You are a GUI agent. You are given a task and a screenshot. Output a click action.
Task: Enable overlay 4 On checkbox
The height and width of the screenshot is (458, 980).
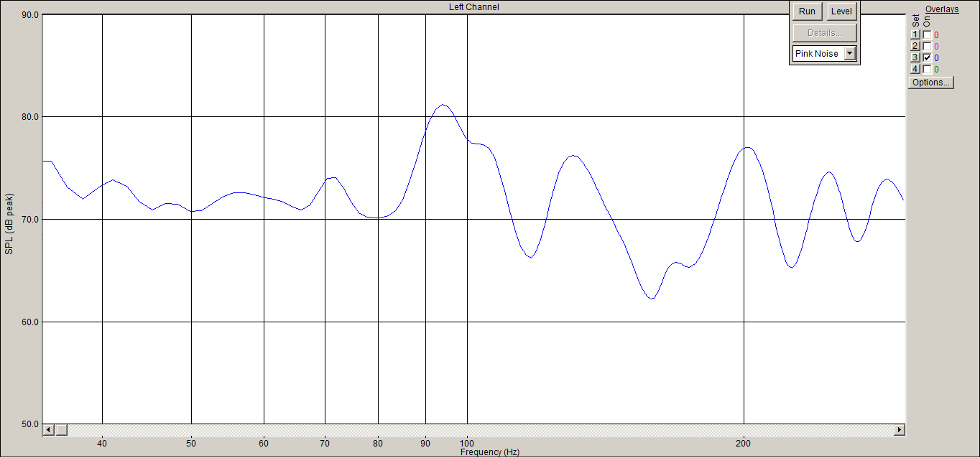pos(927,69)
